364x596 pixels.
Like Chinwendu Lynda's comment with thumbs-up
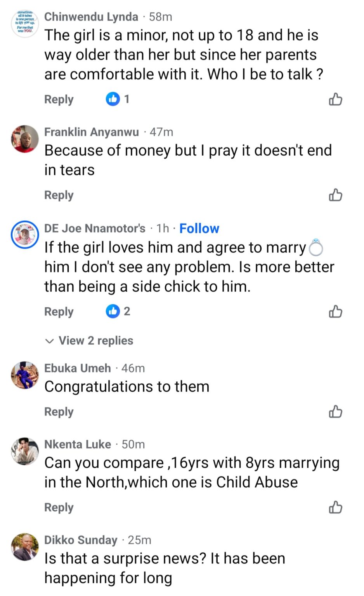click(x=336, y=99)
